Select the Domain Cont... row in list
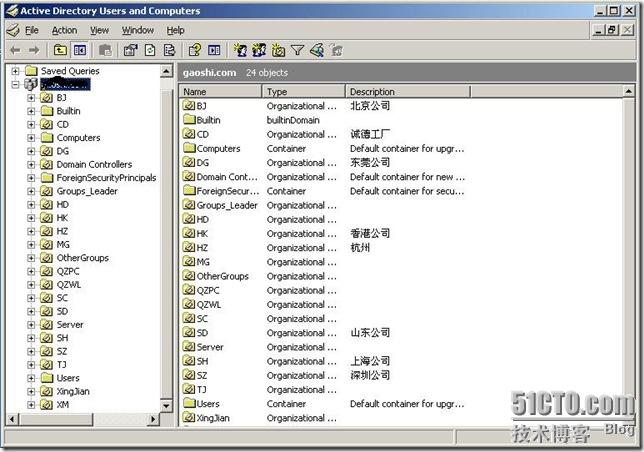The height and width of the screenshot is (452, 644). (x=227, y=177)
